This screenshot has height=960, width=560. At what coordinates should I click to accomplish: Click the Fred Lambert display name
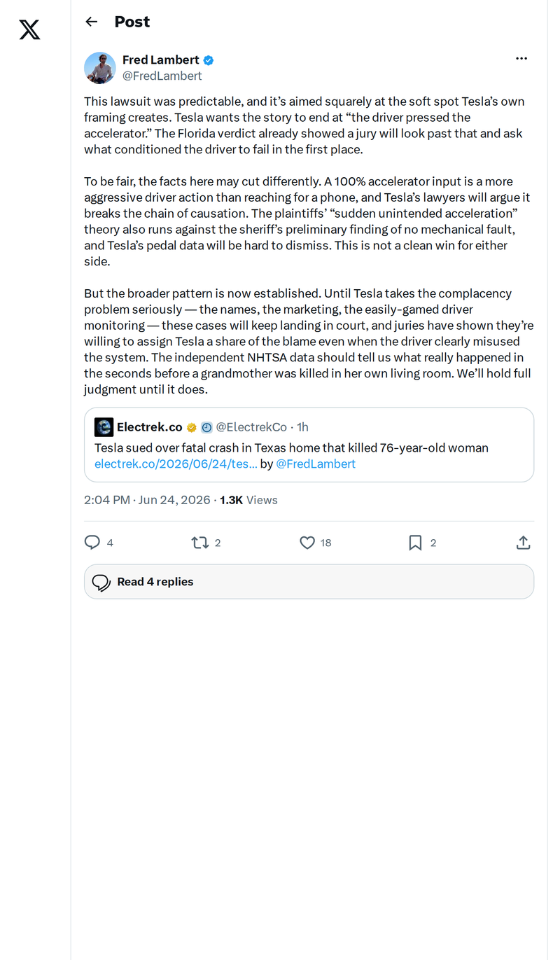pyautogui.click(x=161, y=60)
